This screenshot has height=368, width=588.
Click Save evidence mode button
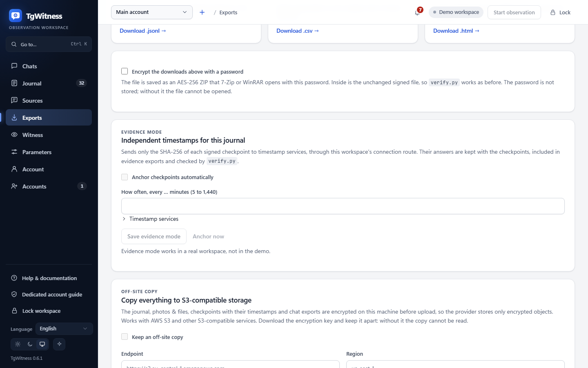(154, 236)
